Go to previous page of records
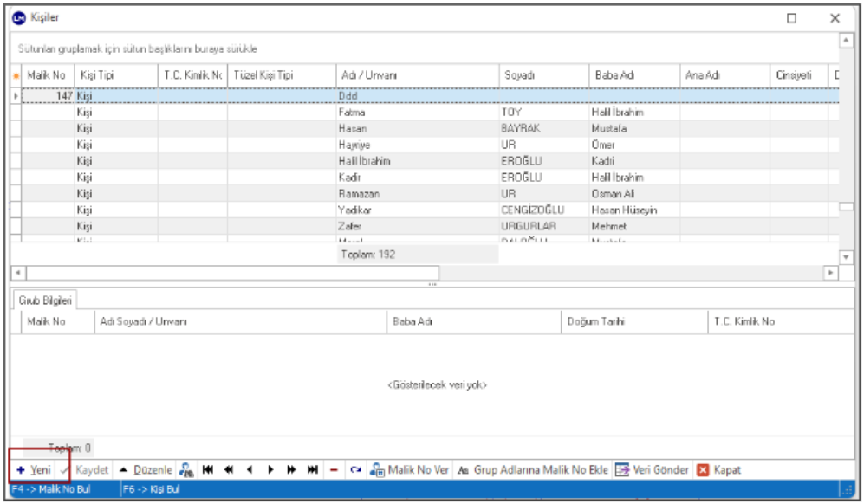The width and height of the screenshot is (864, 504). click(229, 470)
